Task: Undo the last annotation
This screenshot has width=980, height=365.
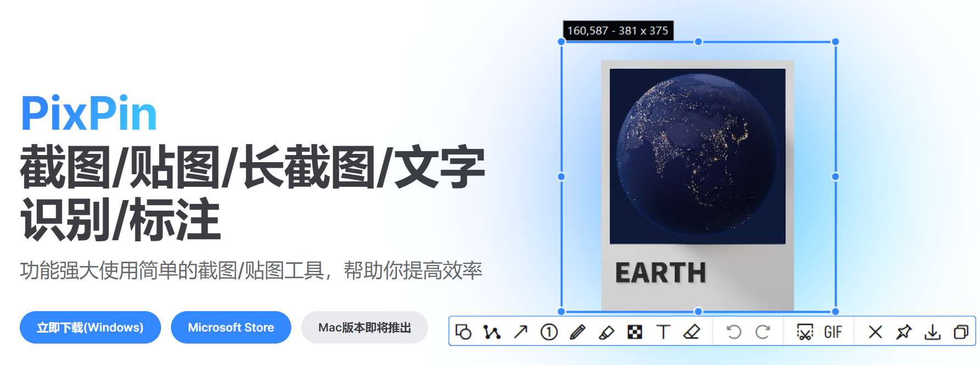Action: pos(734,331)
